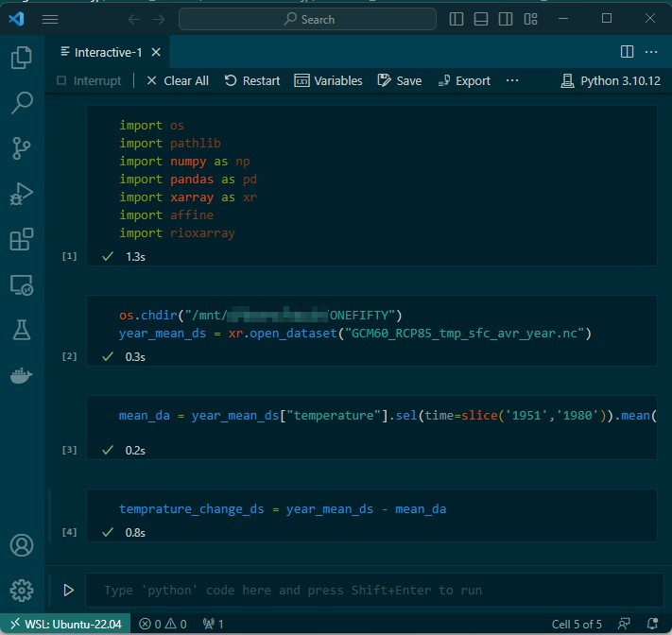672x635 pixels.
Task: Open the Docker view
Action: point(22,376)
